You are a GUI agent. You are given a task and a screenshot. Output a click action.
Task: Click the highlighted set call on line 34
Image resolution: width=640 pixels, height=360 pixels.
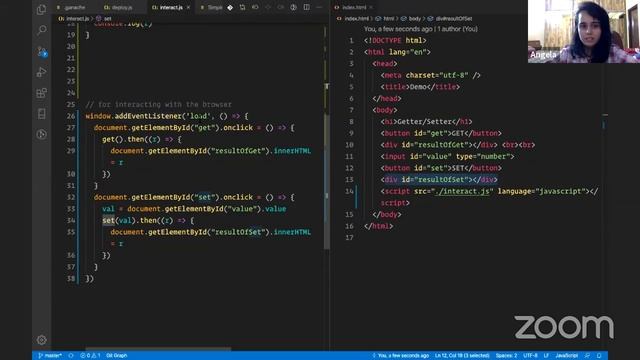(x=108, y=220)
